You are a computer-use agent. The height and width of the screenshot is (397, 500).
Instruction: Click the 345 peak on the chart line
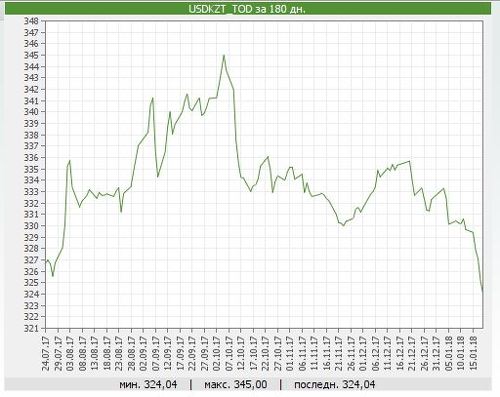224,55
